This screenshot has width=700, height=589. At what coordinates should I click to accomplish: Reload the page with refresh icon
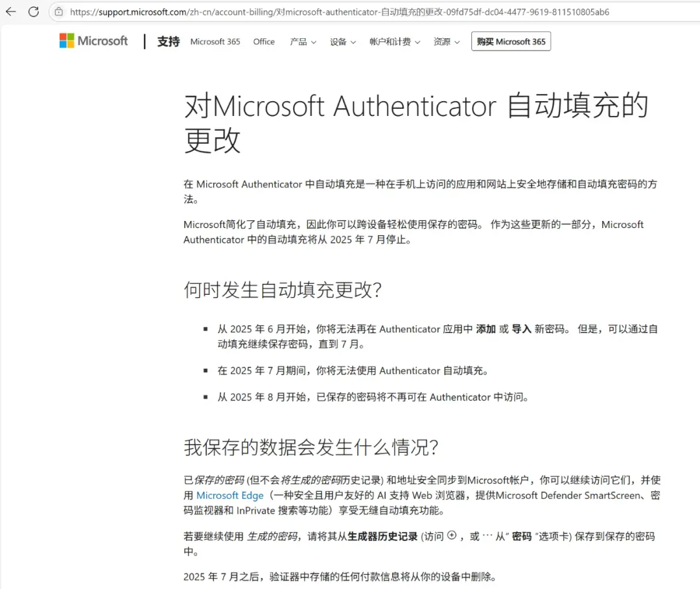click(x=34, y=12)
